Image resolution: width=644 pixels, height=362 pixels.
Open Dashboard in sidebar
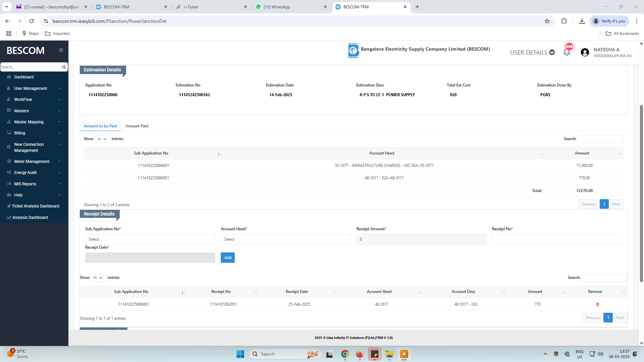tap(24, 77)
